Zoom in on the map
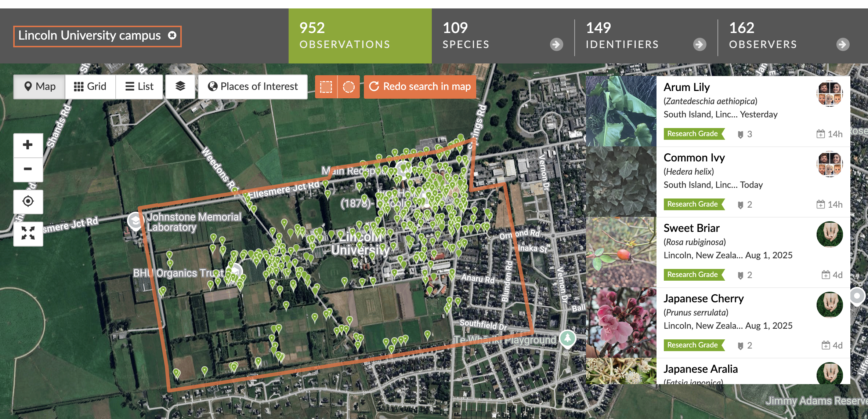This screenshot has height=419, width=868. (x=28, y=145)
